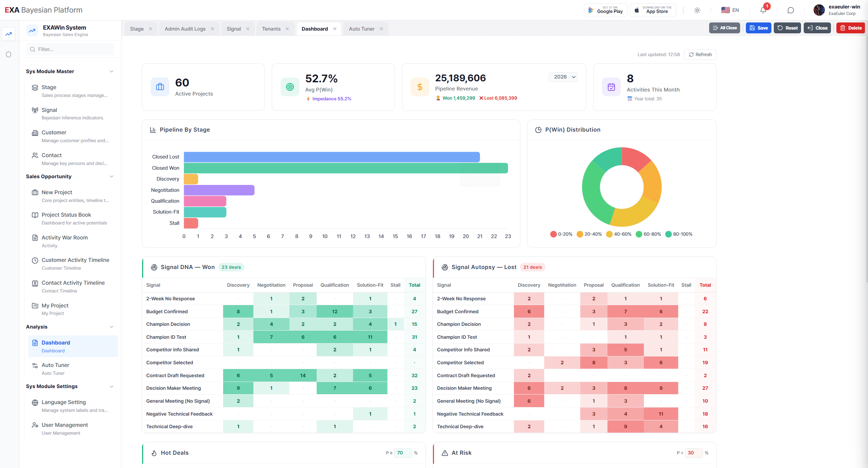The height and width of the screenshot is (468, 868).
Task: Collapse the Sys Module Master section
Action: point(111,71)
